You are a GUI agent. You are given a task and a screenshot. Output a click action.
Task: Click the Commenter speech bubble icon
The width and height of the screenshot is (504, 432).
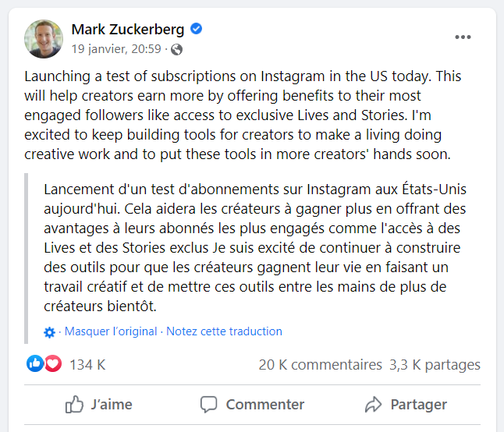coord(208,404)
